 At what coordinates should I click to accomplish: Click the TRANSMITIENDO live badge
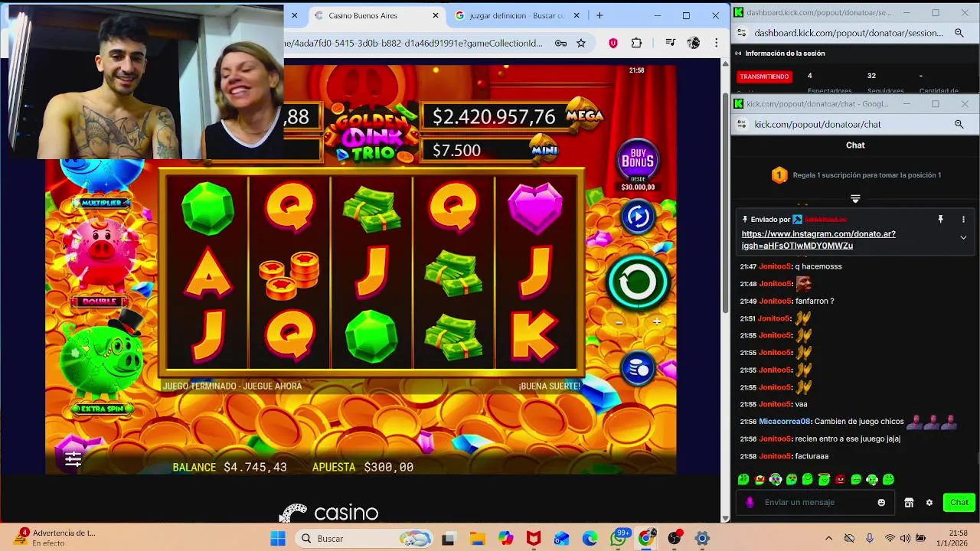click(x=764, y=77)
